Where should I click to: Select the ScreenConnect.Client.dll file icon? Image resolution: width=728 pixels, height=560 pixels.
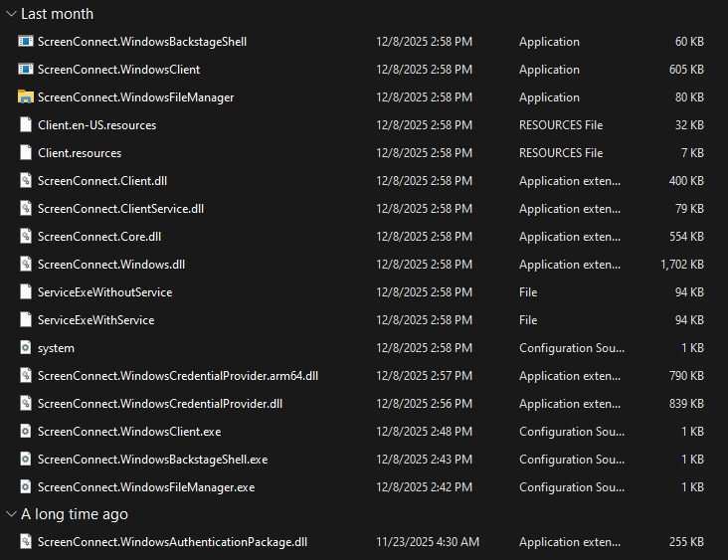[26, 181]
